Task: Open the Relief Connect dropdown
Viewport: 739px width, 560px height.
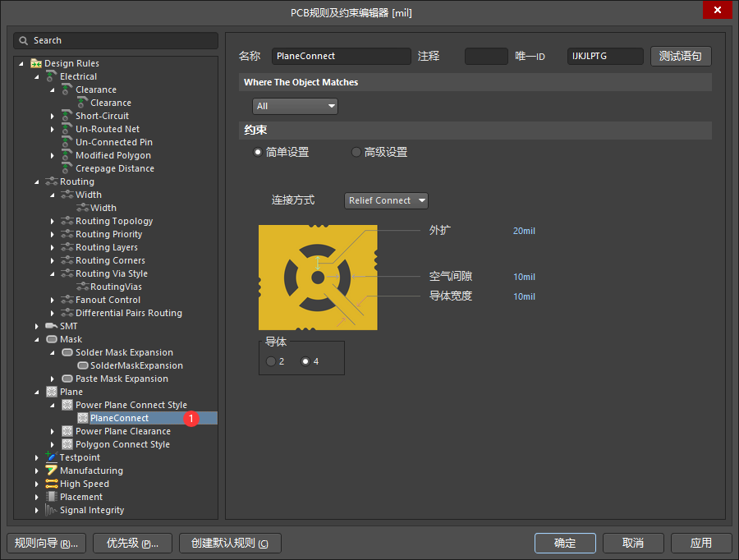Action: click(x=386, y=200)
